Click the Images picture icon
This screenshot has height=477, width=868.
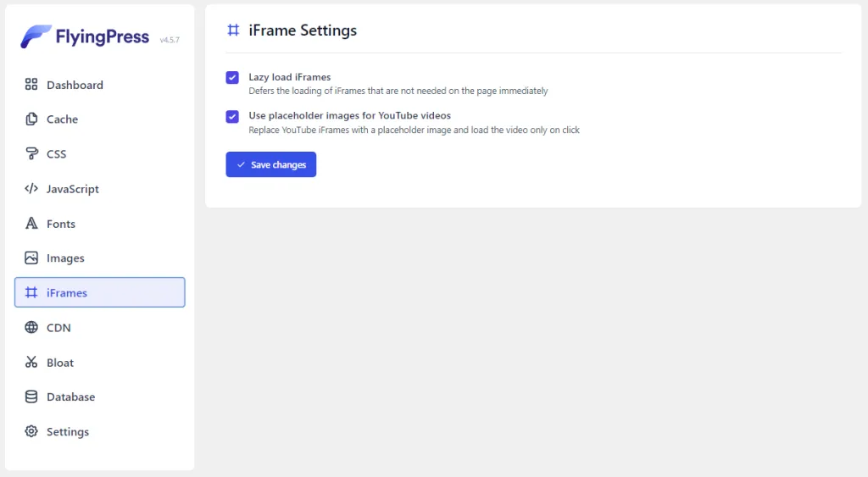(31, 258)
